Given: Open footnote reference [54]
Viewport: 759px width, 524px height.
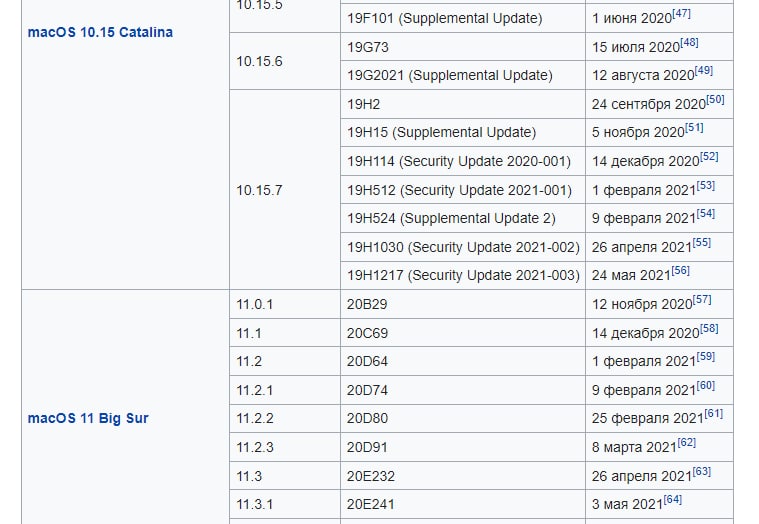Looking at the screenshot, I should point(706,214).
